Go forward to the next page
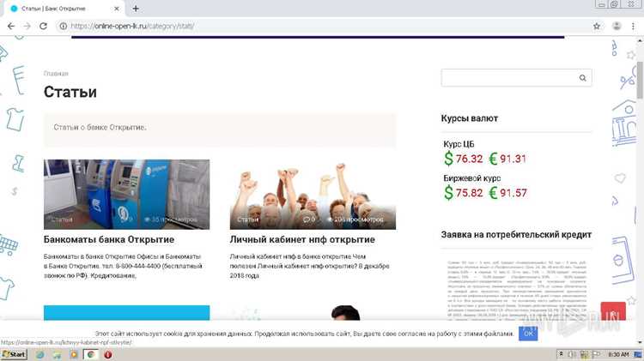This screenshot has width=644, height=361. point(27,26)
